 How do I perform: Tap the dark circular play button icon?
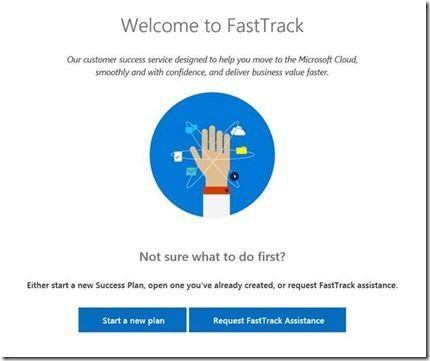point(235,176)
